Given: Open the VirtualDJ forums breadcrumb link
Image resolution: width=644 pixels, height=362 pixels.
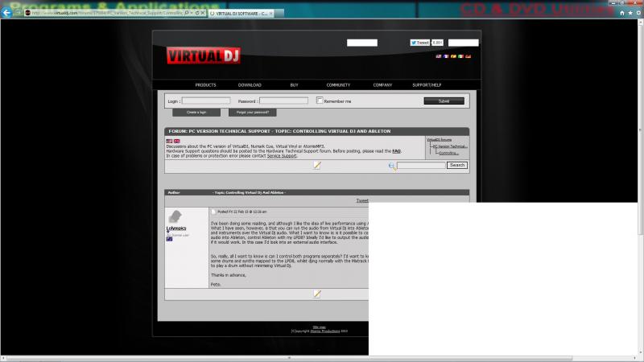Looking at the screenshot, I should [x=439, y=140].
